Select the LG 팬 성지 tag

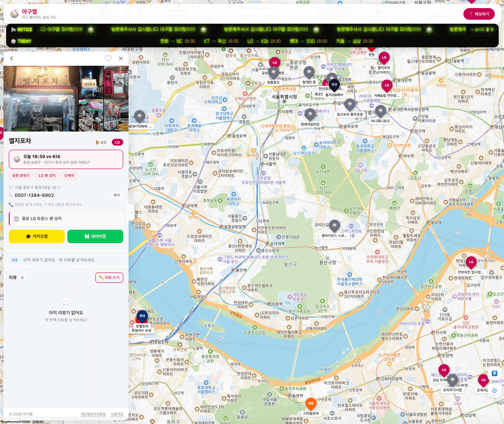[x=47, y=175]
